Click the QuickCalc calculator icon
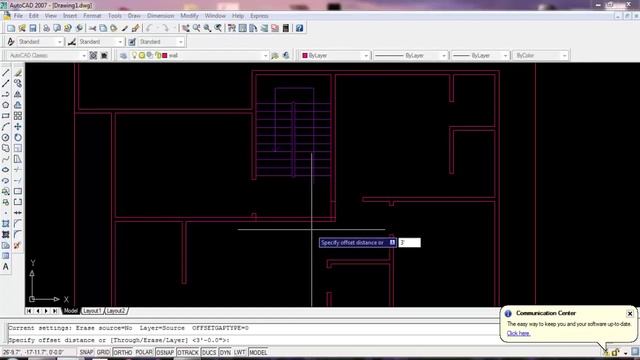640x360 pixels. [286, 28]
